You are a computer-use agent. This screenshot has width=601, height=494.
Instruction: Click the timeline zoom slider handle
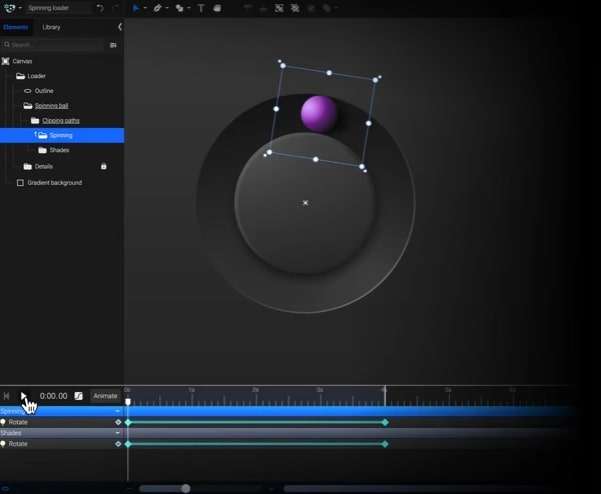(185, 488)
